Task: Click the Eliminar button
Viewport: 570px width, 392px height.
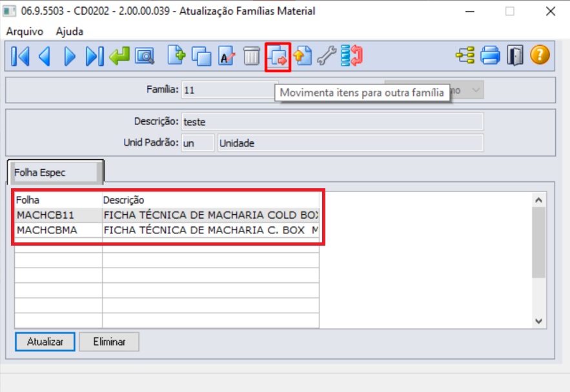Action: click(x=109, y=342)
